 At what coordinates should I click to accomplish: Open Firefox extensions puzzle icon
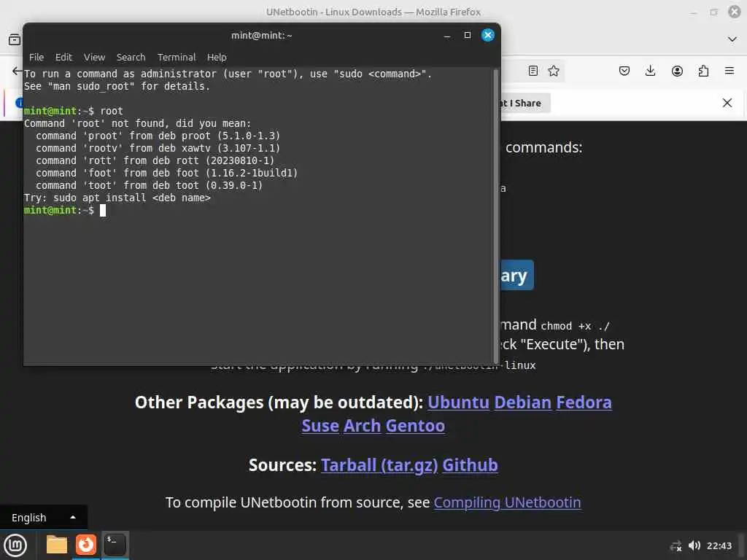703,71
